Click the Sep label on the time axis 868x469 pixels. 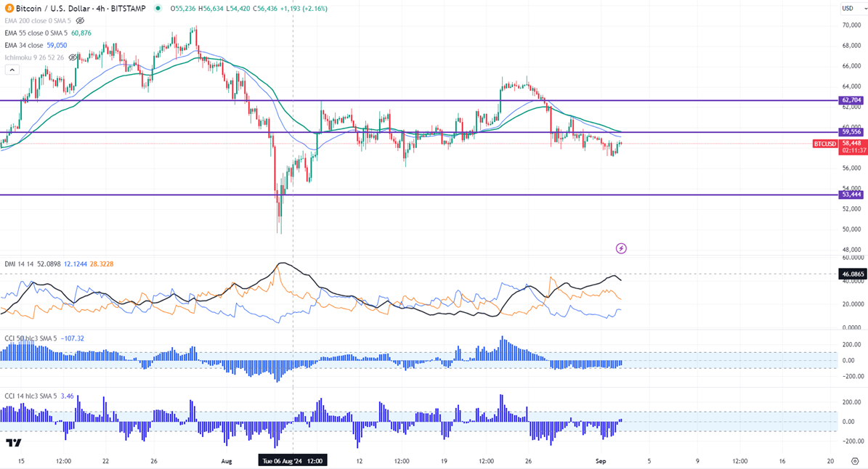click(601, 461)
